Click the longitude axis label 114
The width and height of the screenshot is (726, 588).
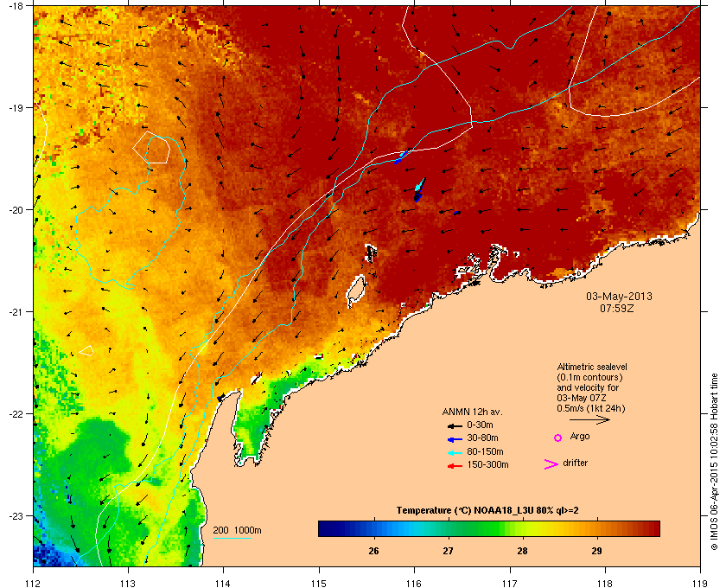(x=223, y=584)
